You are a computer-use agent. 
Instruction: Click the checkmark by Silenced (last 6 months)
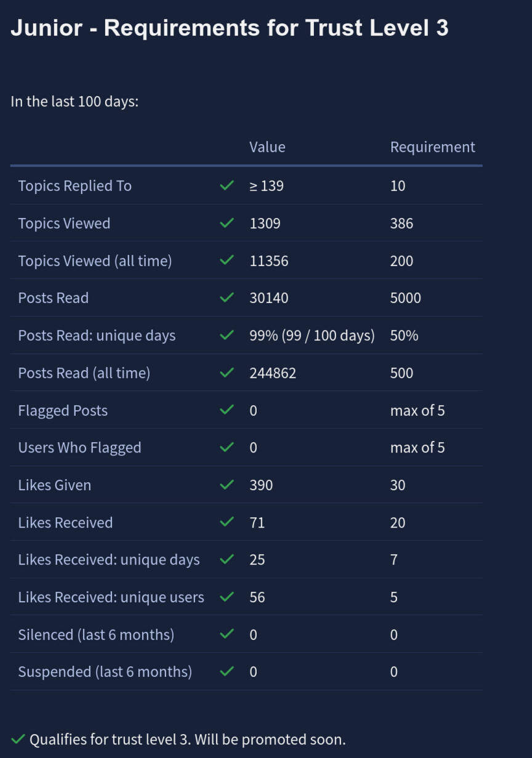tap(227, 634)
